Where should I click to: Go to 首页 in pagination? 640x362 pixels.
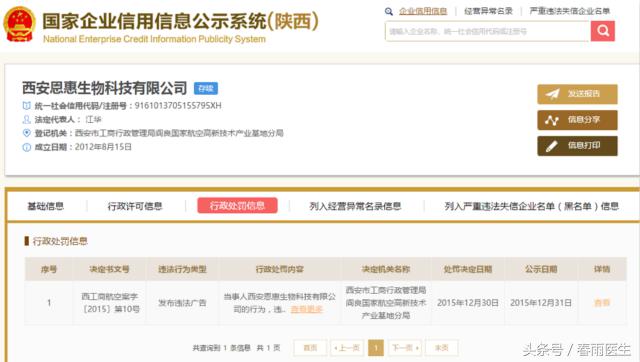310,348
